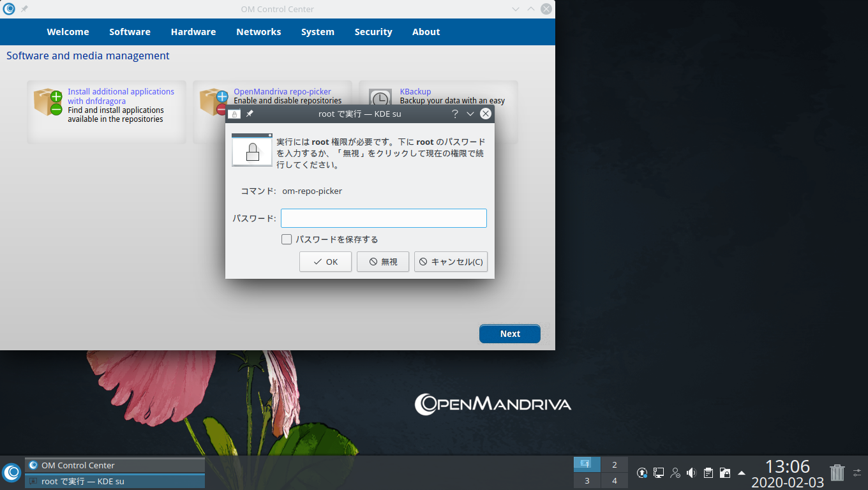The image size is (868, 490).
Task: Expand hidden system tray icons arrow
Action: pyautogui.click(x=742, y=473)
